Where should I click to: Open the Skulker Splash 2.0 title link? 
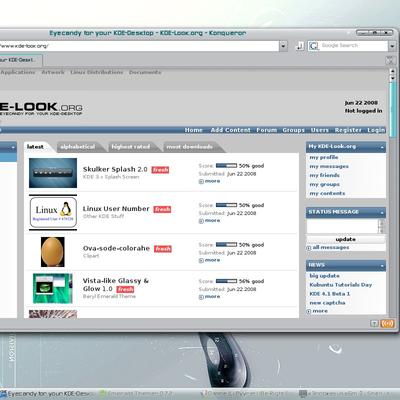pyautogui.click(x=115, y=169)
